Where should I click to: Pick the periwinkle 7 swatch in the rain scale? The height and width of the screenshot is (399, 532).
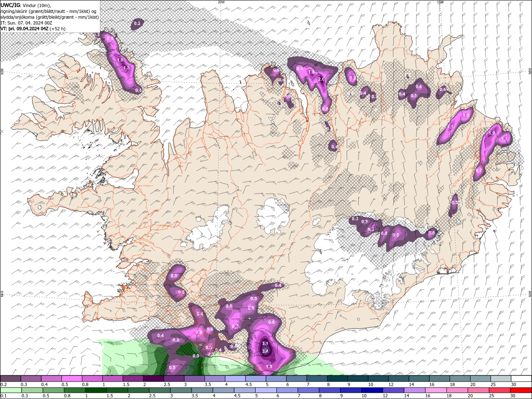pos(308,390)
